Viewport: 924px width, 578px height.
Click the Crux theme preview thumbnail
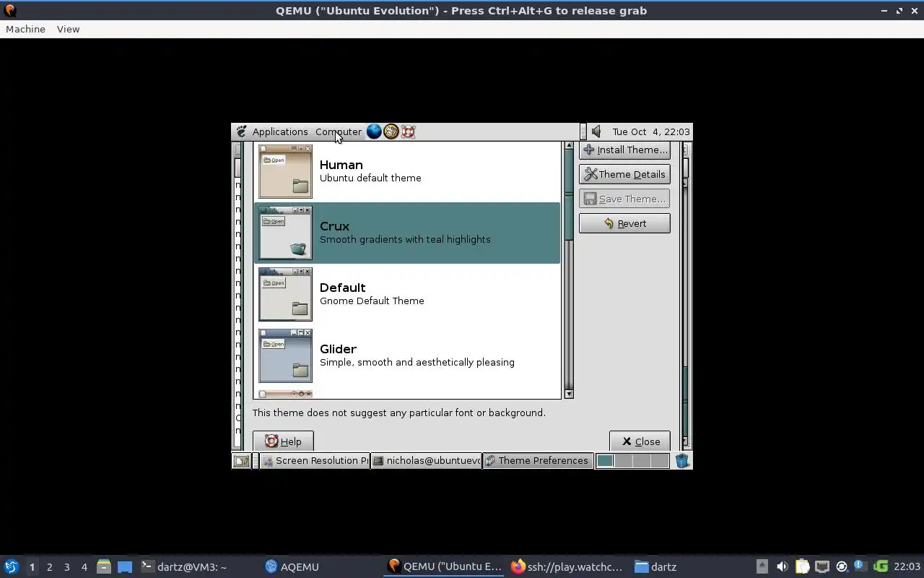(286, 233)
